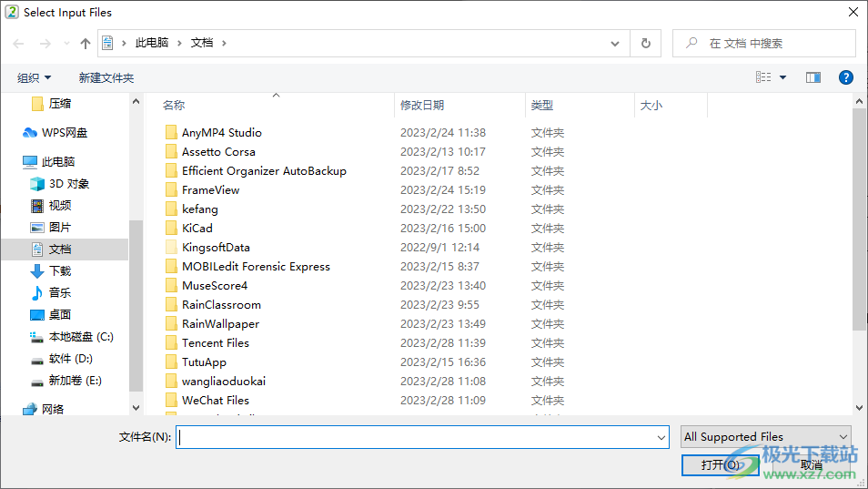Viewport: 868px width, 489px height.
Task: Select the kefang folder
Action: click(200, 209)
